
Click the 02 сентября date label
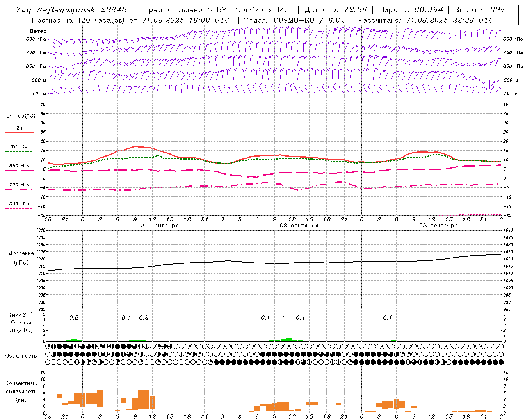click(x=299, y=226)
